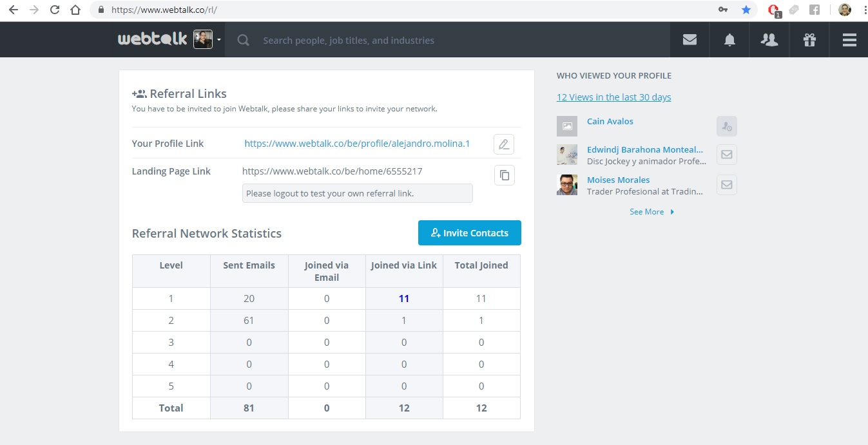Click Level 2 Sent Emails value 61
The width and height of the screenshot is (868, 445).
point(249,321)
